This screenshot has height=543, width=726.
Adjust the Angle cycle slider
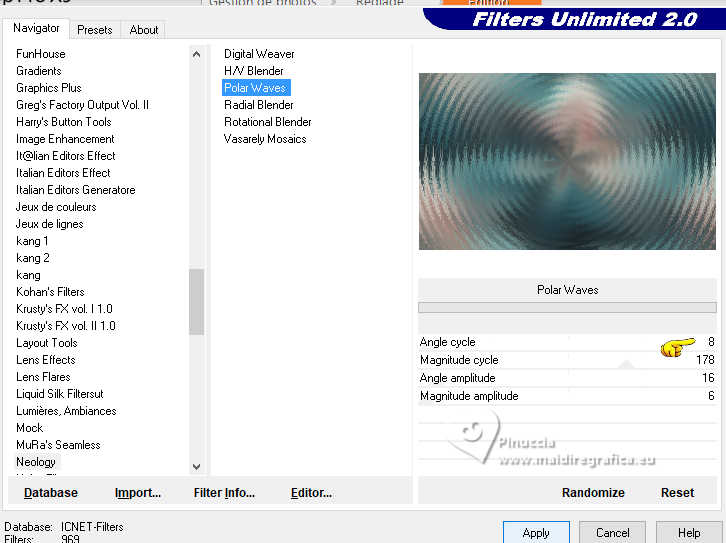click(567, 342)
